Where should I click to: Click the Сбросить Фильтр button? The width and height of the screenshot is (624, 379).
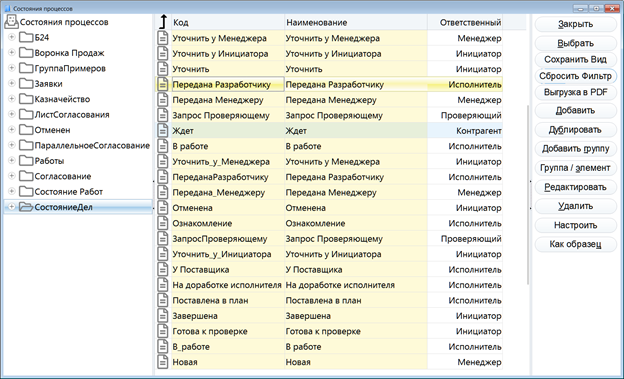tap(575, 76)
